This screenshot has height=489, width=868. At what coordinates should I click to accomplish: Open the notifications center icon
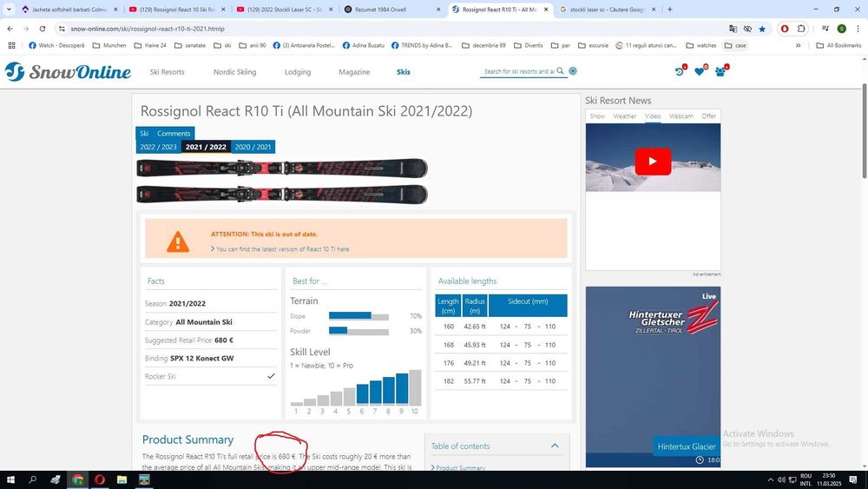coord(853,479)
